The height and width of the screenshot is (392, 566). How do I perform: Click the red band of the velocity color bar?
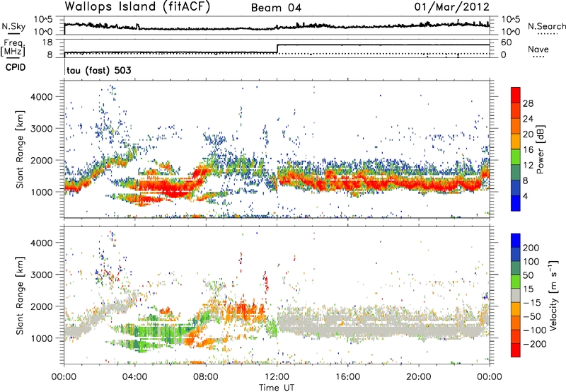pos(516,350)
